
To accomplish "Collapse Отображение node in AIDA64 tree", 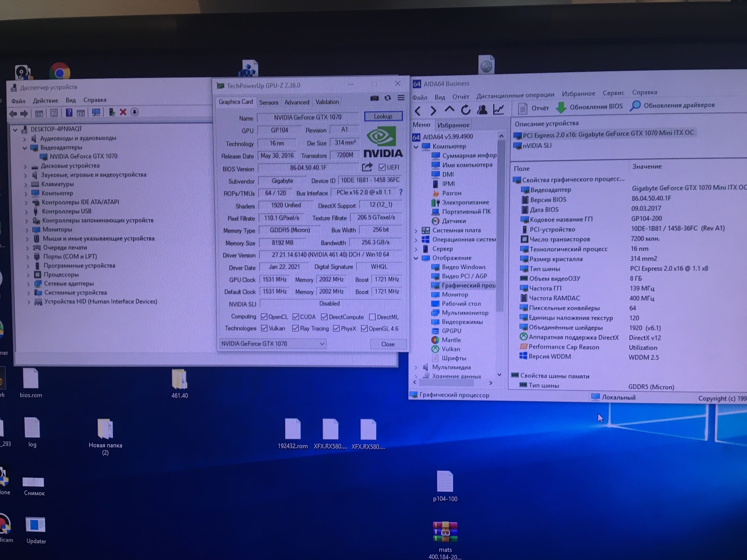I will coord(416,258).
